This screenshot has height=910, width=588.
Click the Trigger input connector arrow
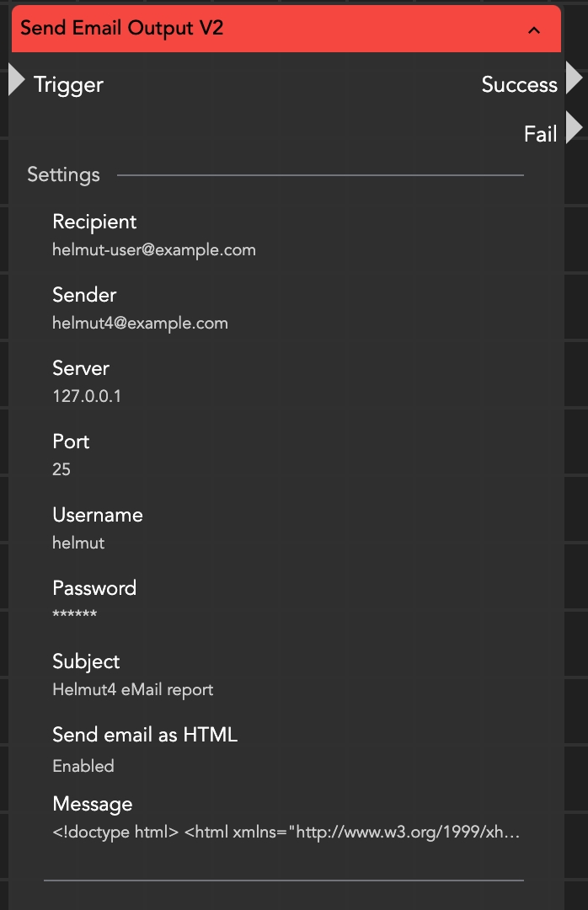coord(16,80)
